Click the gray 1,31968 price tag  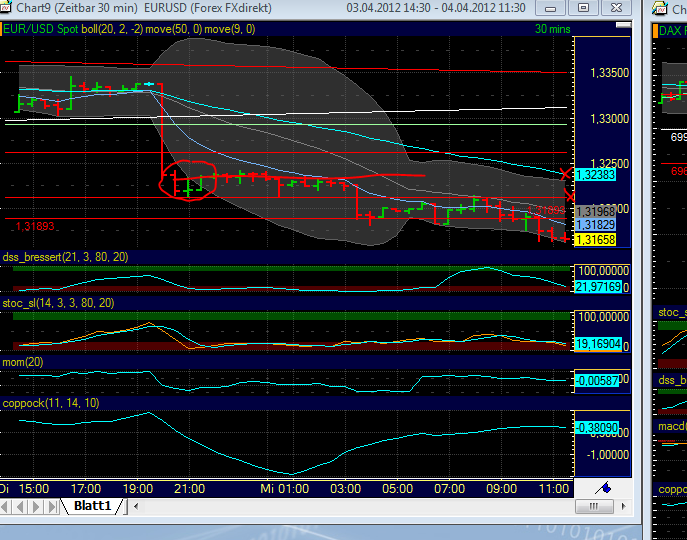(595, 212)
